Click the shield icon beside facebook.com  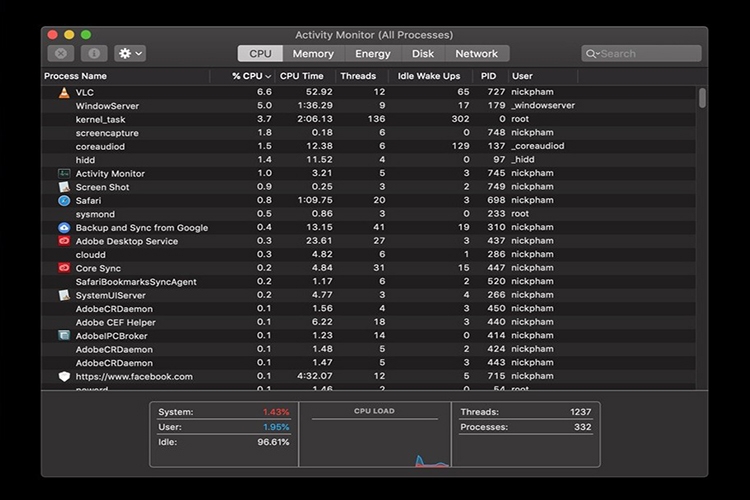click(64, 377)
